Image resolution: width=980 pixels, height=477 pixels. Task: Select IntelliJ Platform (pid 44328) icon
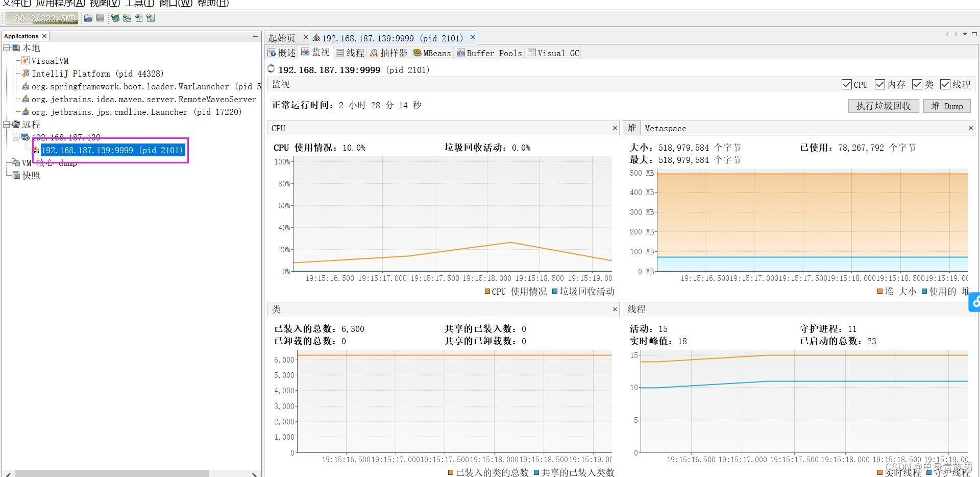26,73
